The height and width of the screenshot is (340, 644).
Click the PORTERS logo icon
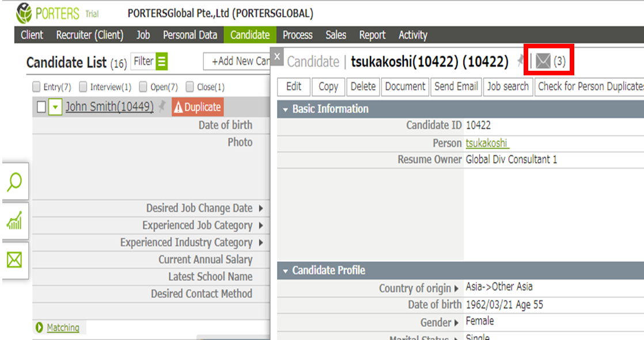click(24, 13)
